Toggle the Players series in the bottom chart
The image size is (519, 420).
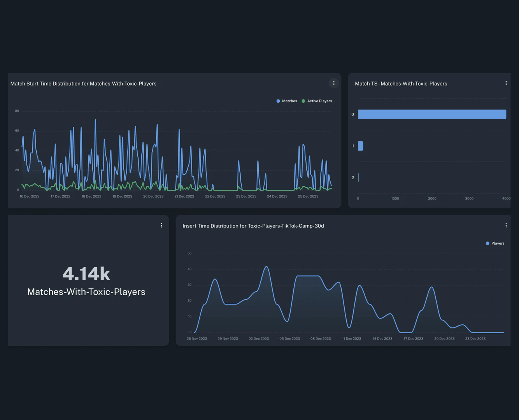[495, 243]
